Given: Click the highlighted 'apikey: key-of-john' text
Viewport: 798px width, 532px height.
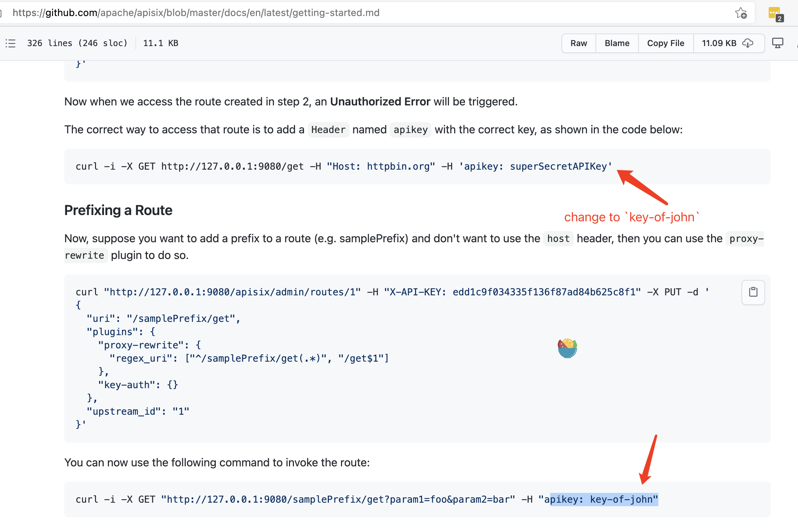Looking at the screenshot, I should (x=604, y=500).
